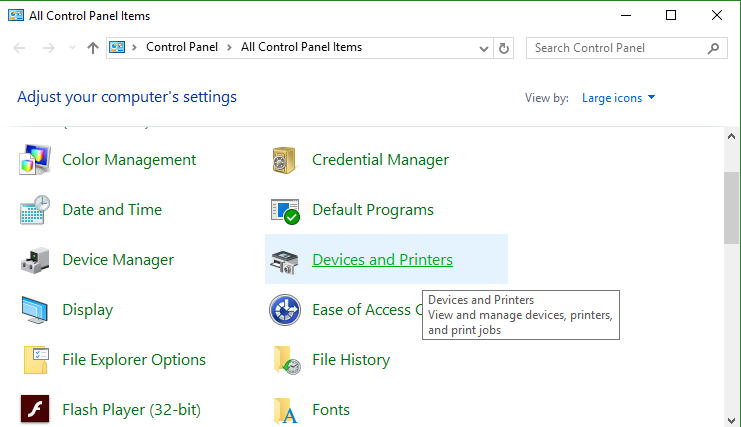The height and width of the screenshot is (427, 741).
Task: Open the Device Manager icon
Action: 35,260
